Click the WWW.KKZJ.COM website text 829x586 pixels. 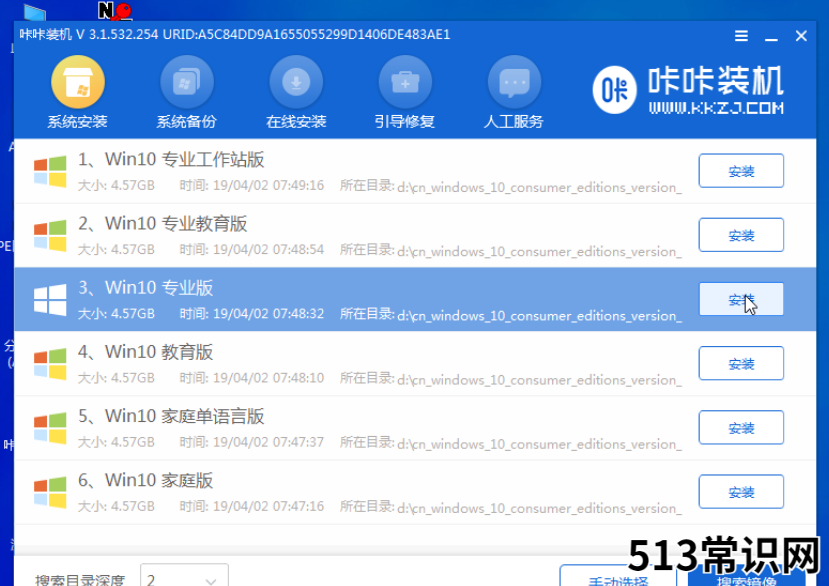(716, 108)
